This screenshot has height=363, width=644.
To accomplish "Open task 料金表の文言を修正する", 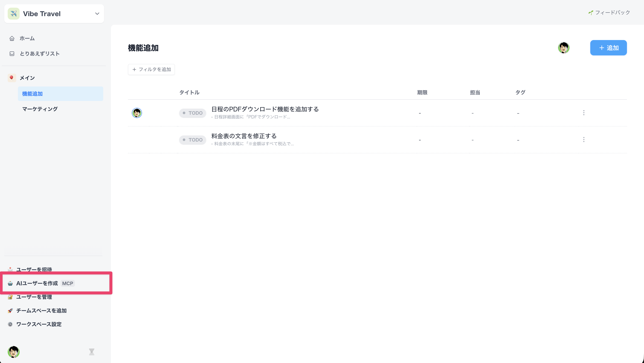I will (x=244, y=136).
